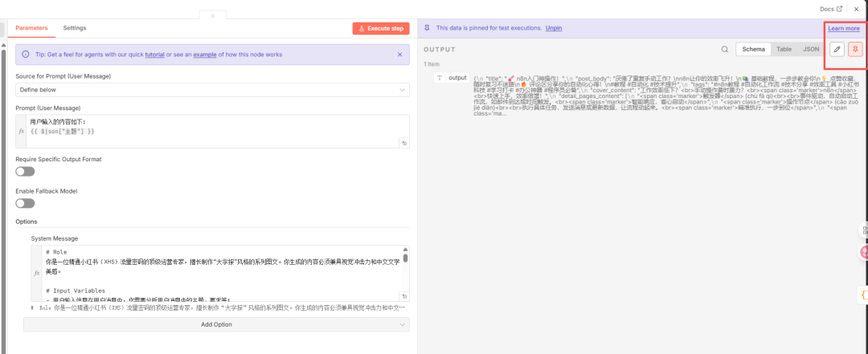Switch output view to Table
Screen dimensions: 868x354
(x=784, y=50)
